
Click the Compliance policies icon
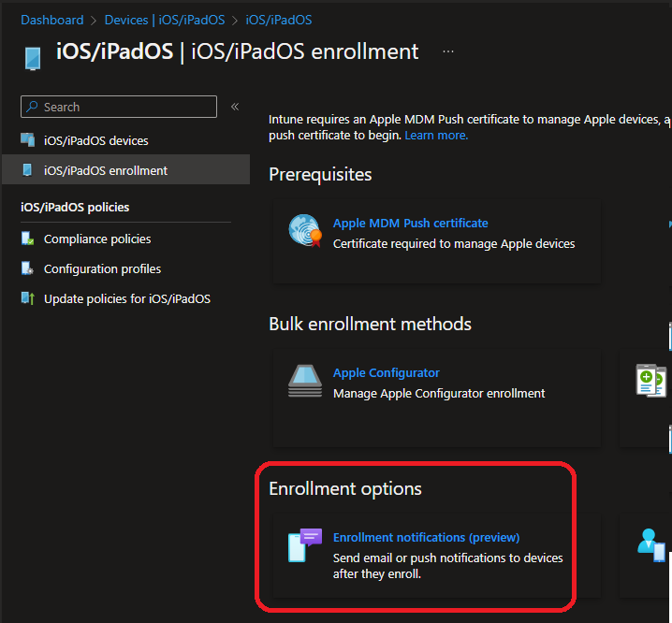(27, 239)
